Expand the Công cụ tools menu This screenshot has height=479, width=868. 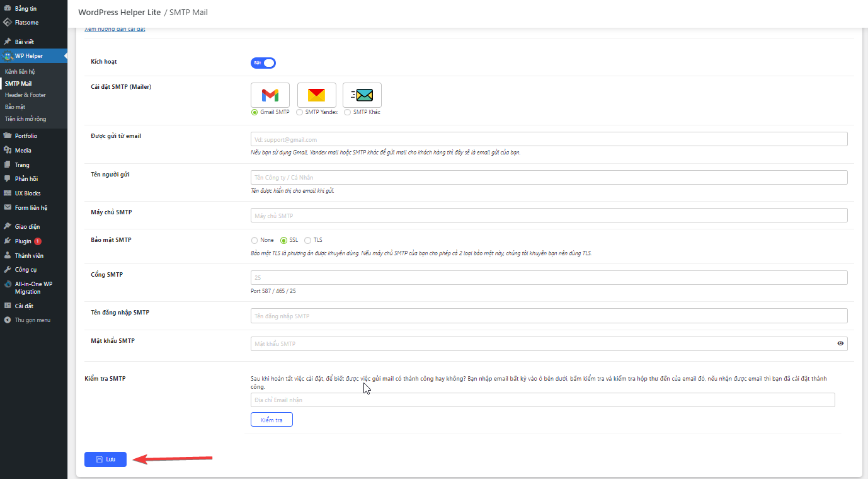coord(26,270)
